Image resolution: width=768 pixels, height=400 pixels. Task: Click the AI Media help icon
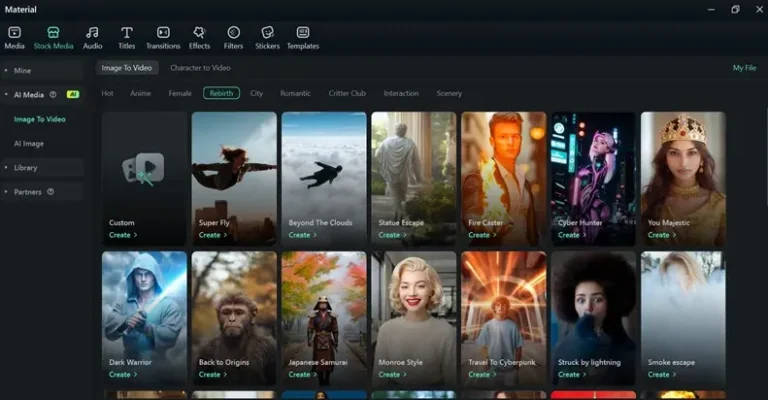[x=53, y=94]
